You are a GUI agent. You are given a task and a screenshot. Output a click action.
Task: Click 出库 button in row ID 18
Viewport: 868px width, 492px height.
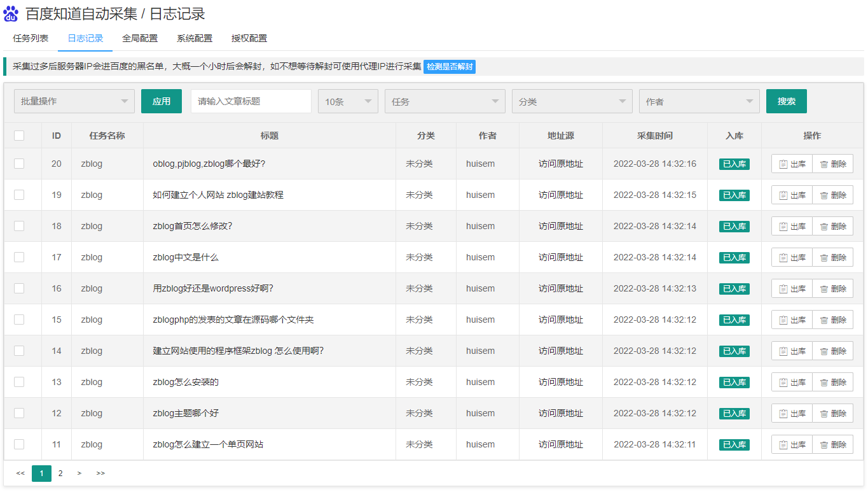792,226
